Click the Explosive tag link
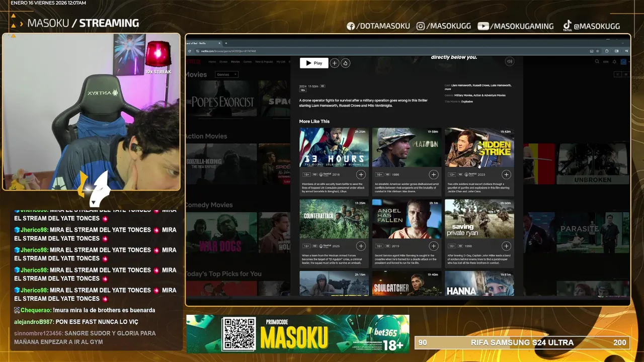 coord(467,102)
